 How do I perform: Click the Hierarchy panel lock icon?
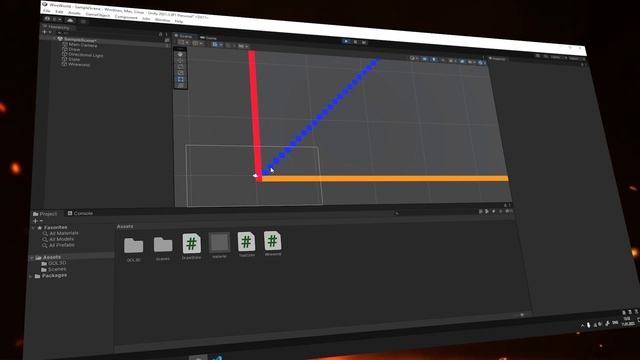click(x=160, y=35)
